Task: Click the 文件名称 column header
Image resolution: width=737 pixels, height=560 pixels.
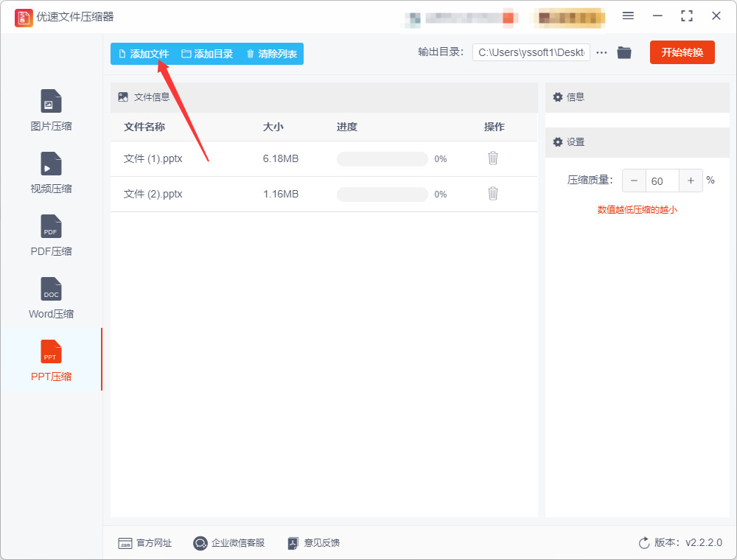Action: [144, 127]
